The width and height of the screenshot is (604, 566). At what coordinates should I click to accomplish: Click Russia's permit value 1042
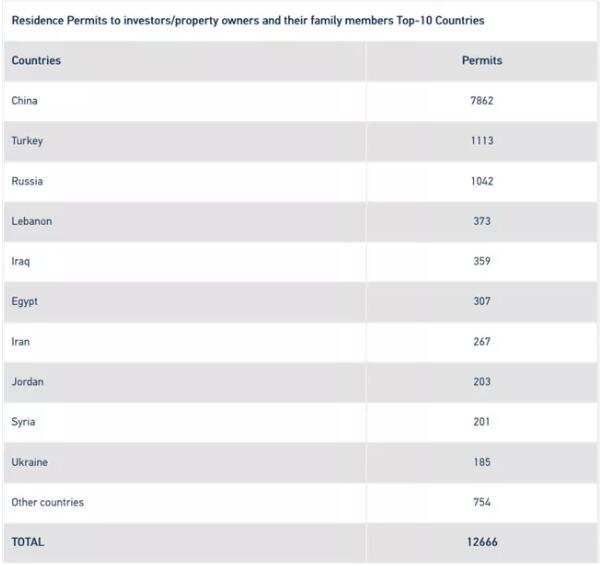482,181
